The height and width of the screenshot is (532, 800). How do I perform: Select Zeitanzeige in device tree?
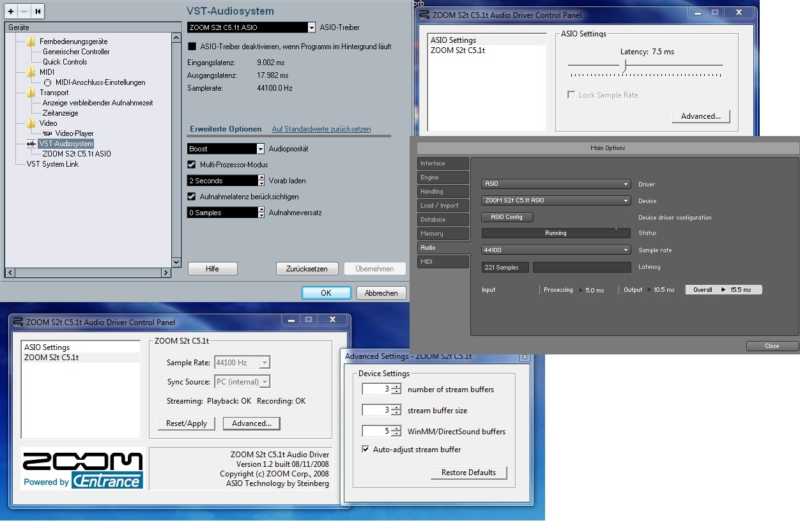coord(60,113)
